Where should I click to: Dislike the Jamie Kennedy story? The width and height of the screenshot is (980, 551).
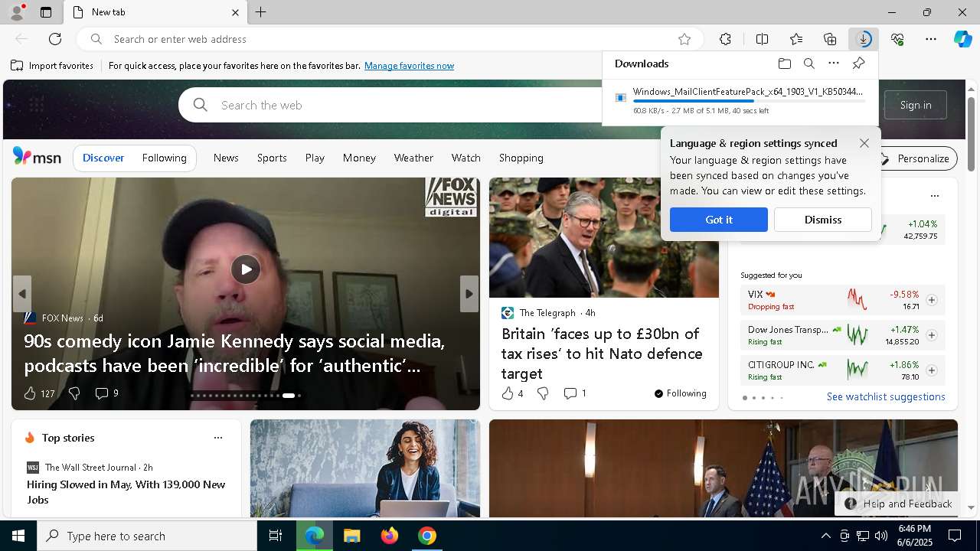(74, 393)
